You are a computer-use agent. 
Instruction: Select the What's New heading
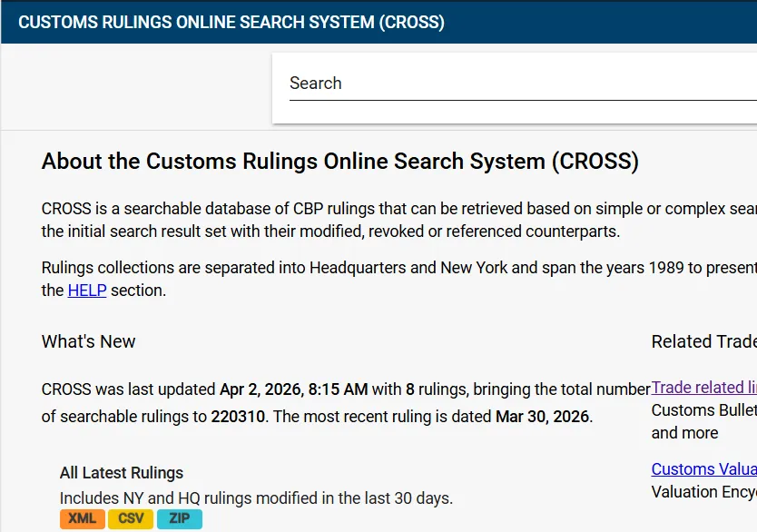89,341
